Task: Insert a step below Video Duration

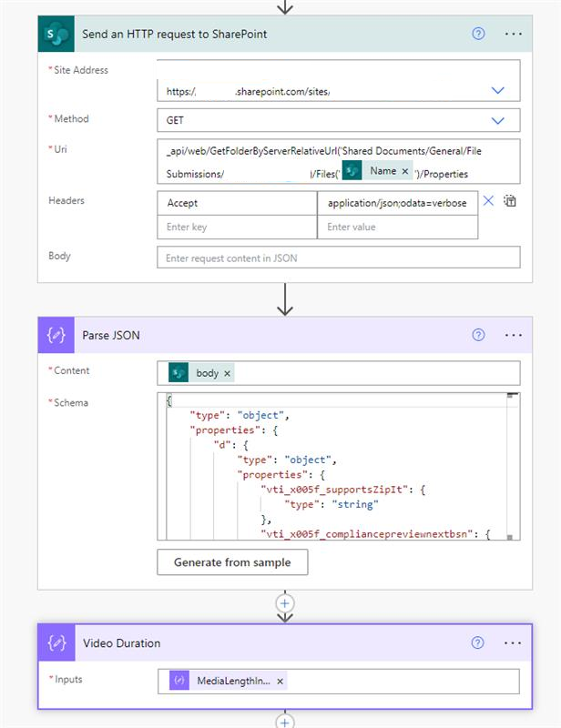Action: [x=285, y=722]
